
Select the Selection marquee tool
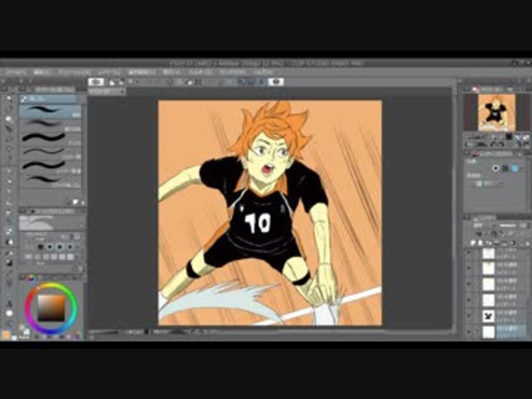(9, 139)
